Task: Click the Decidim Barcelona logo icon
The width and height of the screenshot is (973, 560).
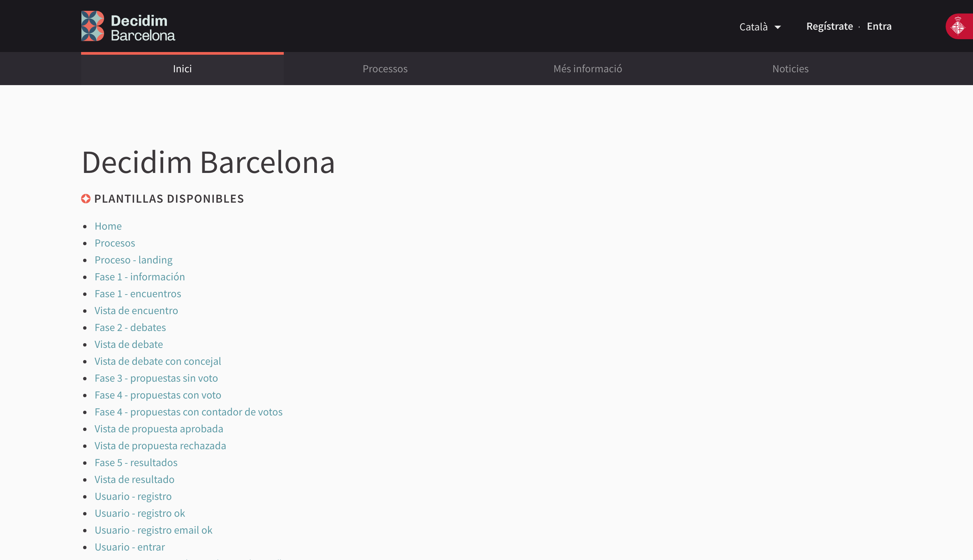Action: click(93, 26)
